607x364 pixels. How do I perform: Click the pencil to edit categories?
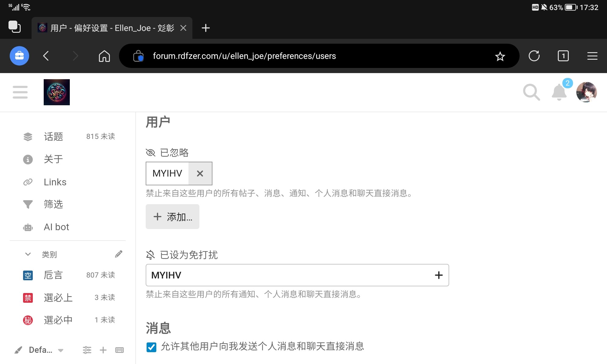tap(119, 254)
